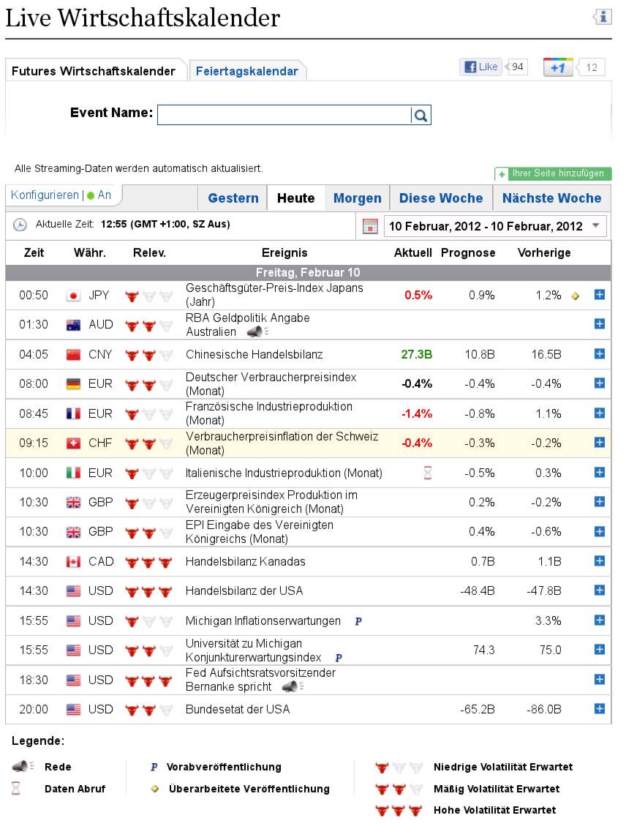
Task: Switch to the Feiertagskalendar tab
Action: [x=247, y=71]
